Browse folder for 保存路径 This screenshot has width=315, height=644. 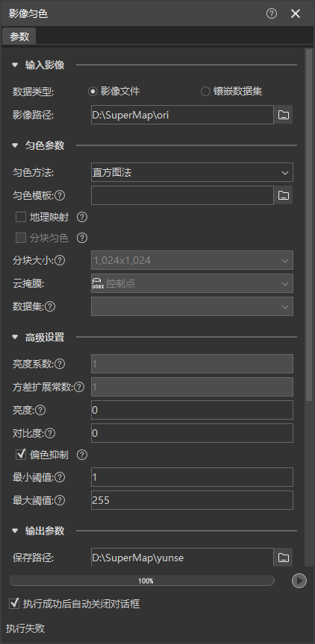click(284, 558)
